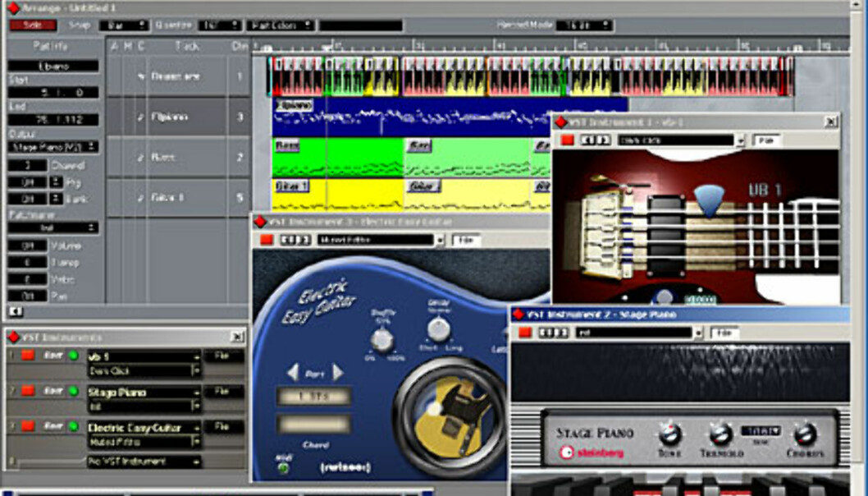The image size is (868, 496).
Task: Open the Electric Easy Guitar instrument selector dropdown
Action: point(144,428)
